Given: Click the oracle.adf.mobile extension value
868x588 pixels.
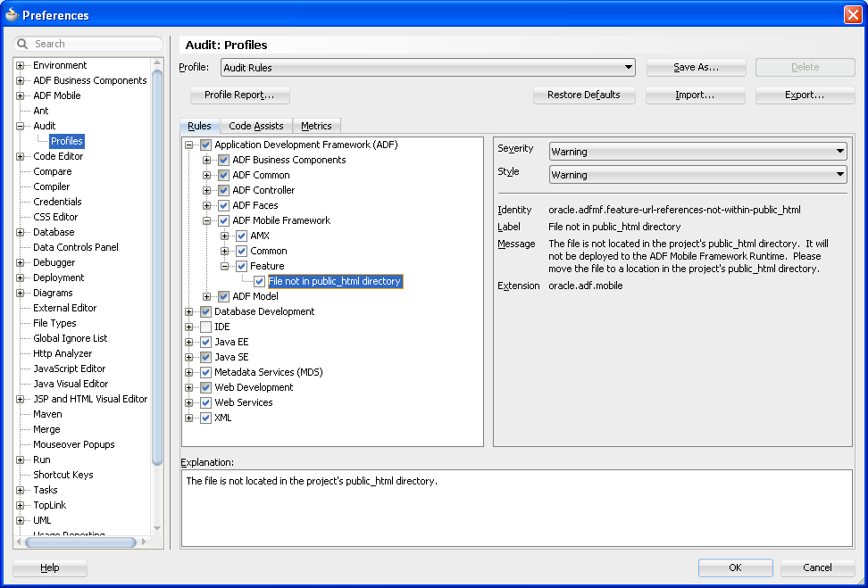Looking at the screenshot, I should (x=586, y=286).
